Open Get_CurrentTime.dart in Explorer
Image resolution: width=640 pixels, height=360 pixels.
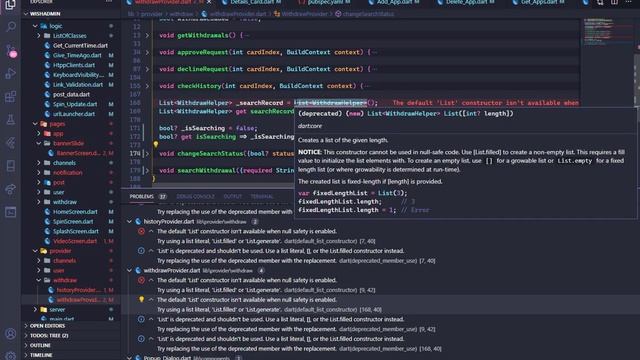pyautogui.click(x=80, y=46)
